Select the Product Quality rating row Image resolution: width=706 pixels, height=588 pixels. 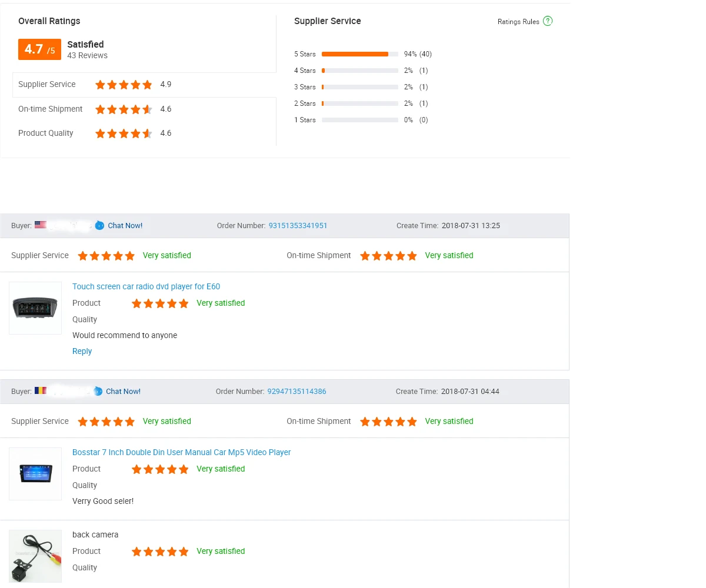[x=46, y=133]
